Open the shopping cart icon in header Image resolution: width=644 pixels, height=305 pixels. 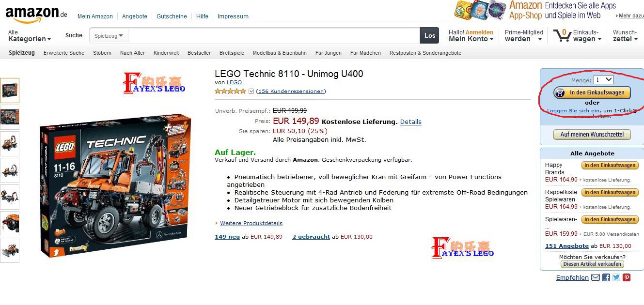(x=562, y=35)
